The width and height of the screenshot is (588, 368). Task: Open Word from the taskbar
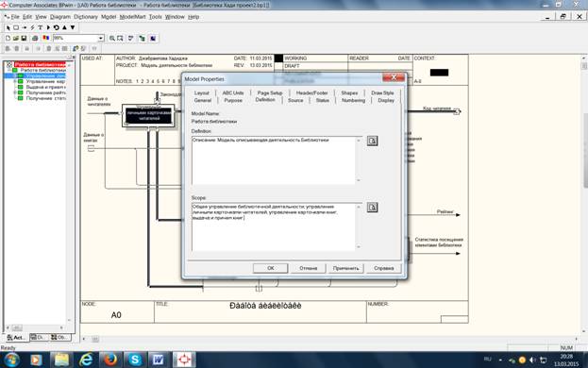[x=159, y=360]
